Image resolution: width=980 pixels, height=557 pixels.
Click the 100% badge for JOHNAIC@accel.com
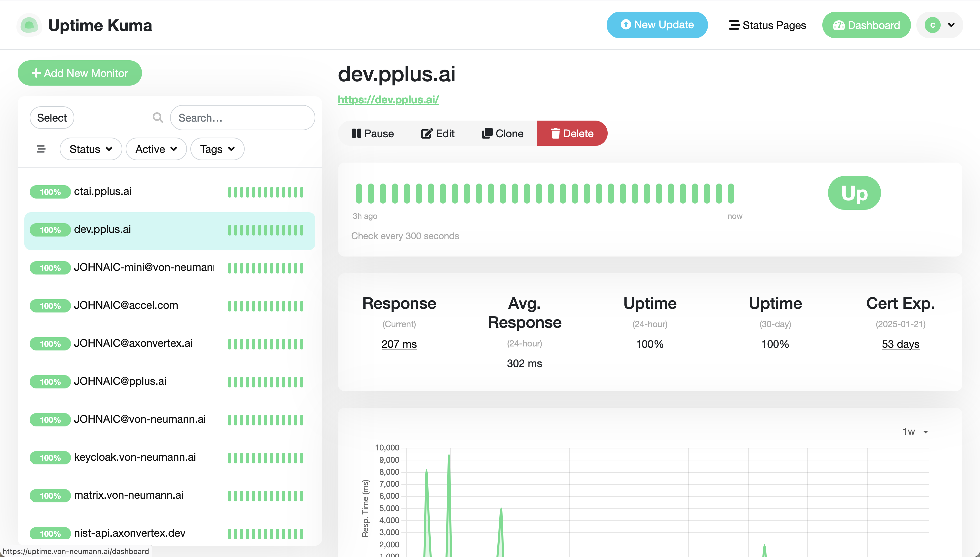[x=50, y=306]
